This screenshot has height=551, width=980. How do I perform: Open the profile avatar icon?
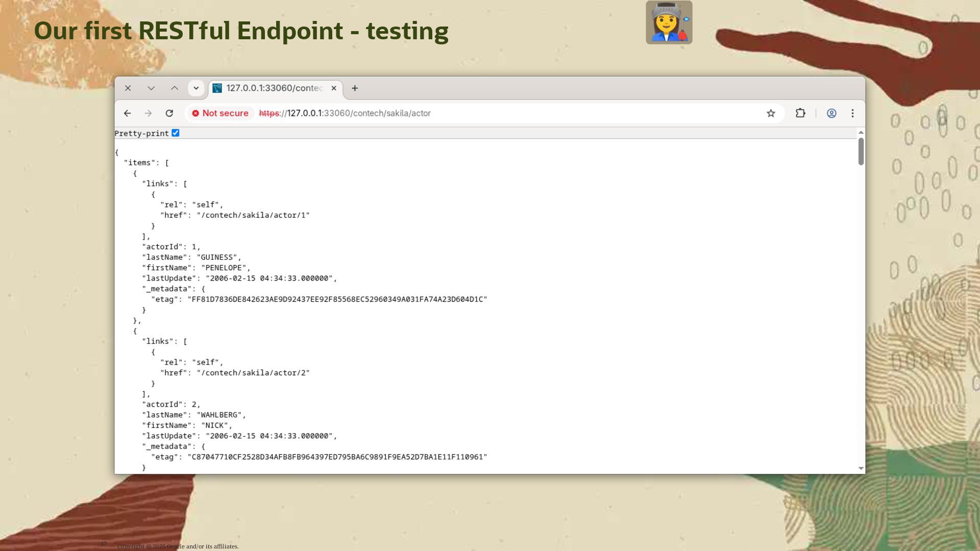(x=831, y=113)
